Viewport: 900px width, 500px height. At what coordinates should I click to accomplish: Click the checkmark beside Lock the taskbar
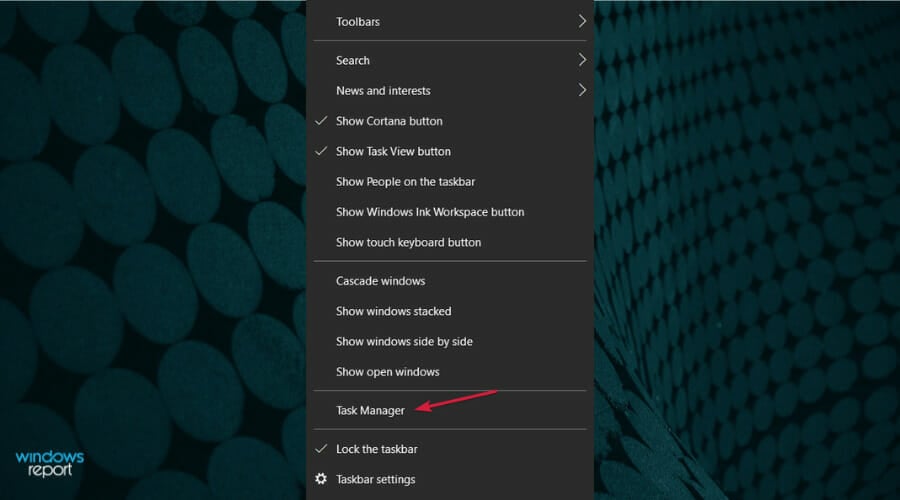321,449
